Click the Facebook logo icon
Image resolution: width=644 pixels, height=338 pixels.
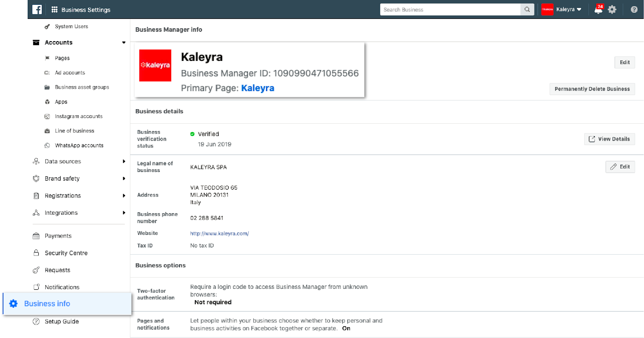37,9
